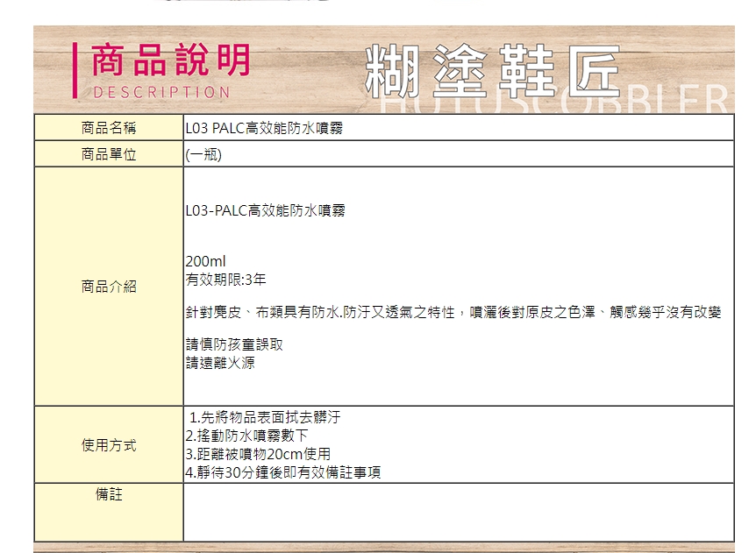Select the 備註 label cell
This screenshot has height=553, width=756.
pos(109,496)
